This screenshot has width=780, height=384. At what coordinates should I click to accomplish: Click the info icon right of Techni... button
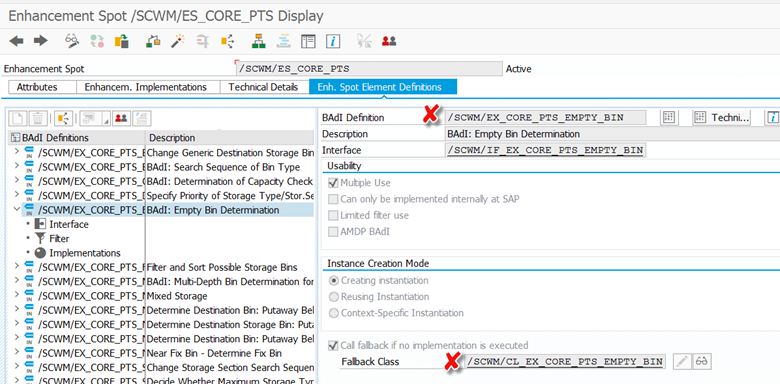[x=773, y=117]
